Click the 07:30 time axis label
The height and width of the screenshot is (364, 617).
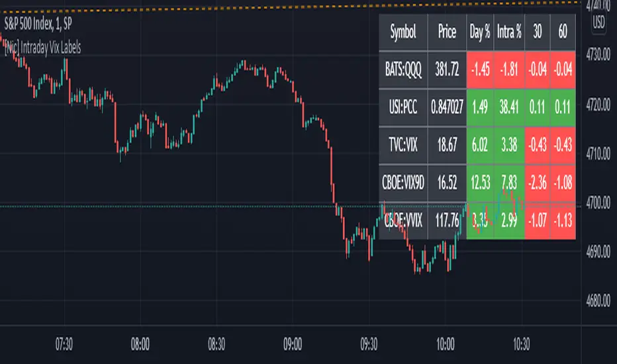point(64,344)
